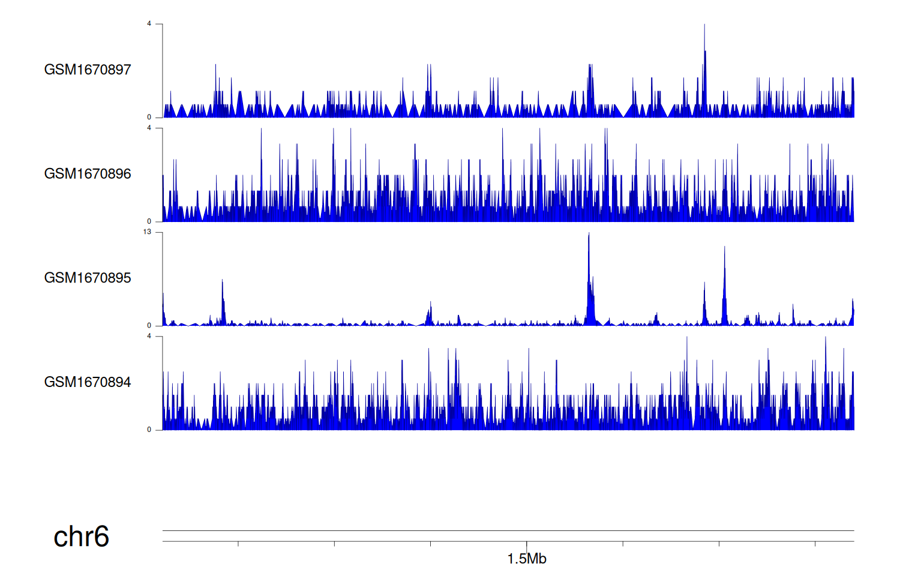Click the major tick above 1.5Mb label
The width and height of the screenshot is (900, 588).
tap(527, 545)
